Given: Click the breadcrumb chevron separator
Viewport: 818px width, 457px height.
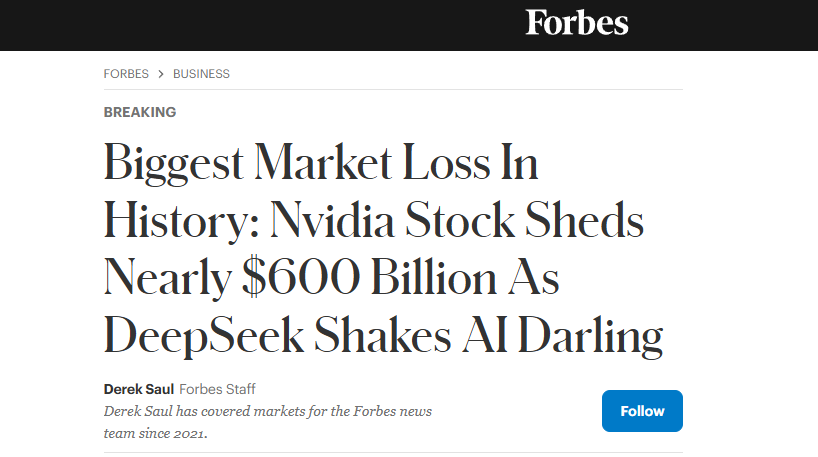Looking at the screenshot, I should click(x=161, y=74).
